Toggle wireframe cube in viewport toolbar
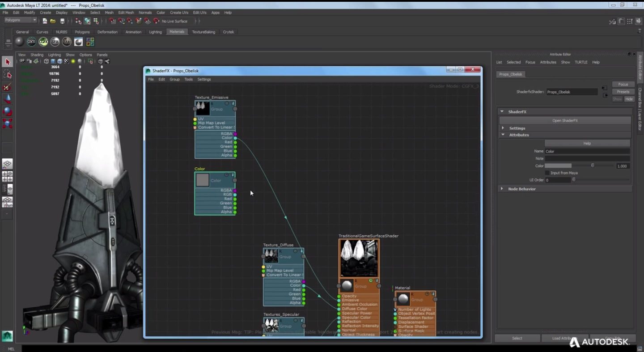The width and height of the screenshot is (644, 352). coord(46,61)
